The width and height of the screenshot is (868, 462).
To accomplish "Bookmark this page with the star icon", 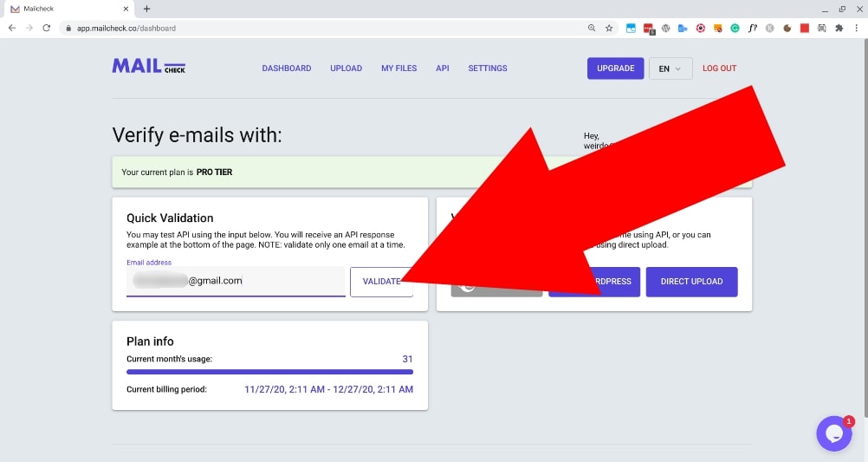I will (x=609, y=28).
